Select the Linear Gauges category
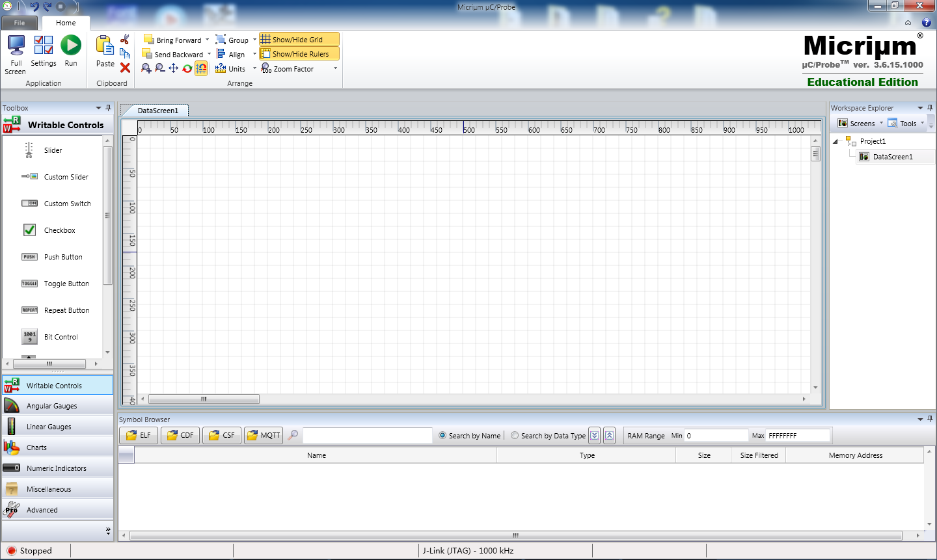The height and width of the screenshot is (560, 937). [57, 427]
